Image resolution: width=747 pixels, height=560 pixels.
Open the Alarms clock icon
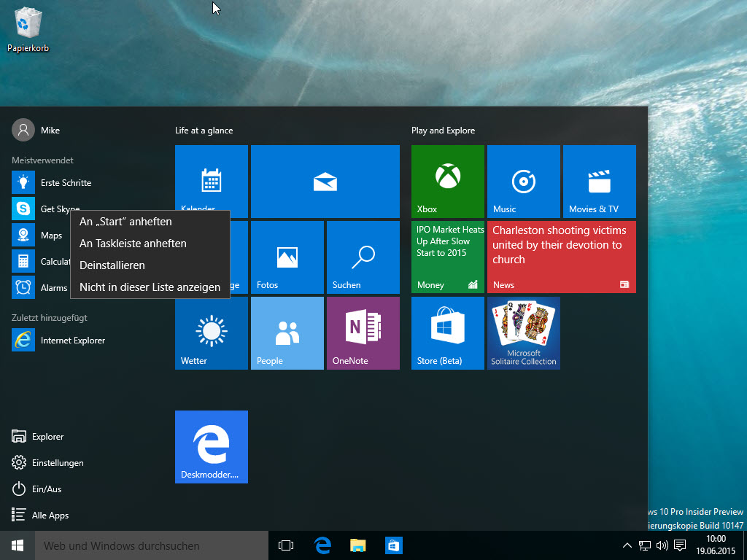23,287
